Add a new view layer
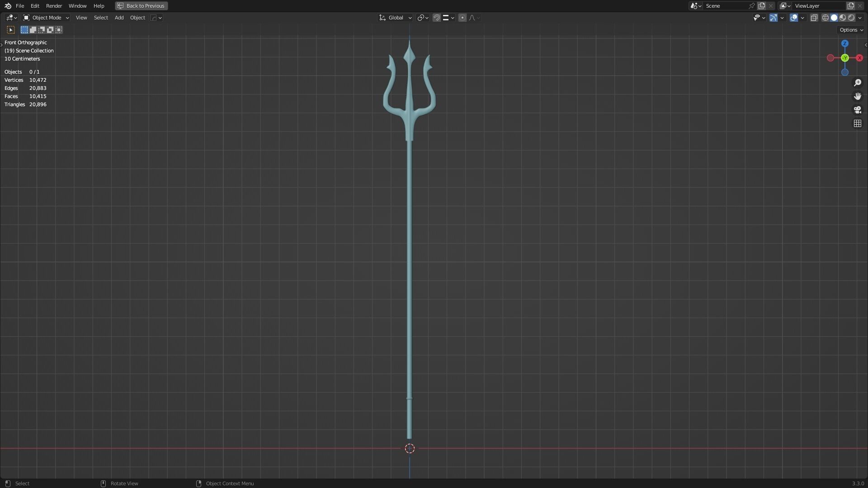868x488 pixels. pyautogui.click(x=851, y=6)
